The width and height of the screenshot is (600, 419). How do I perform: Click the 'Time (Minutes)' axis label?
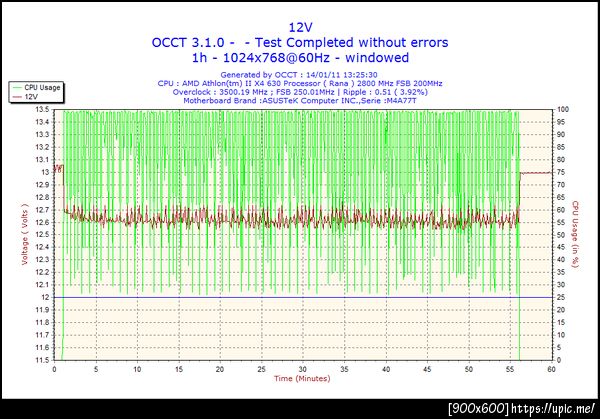pyautogui.click(x=302, y=378)
